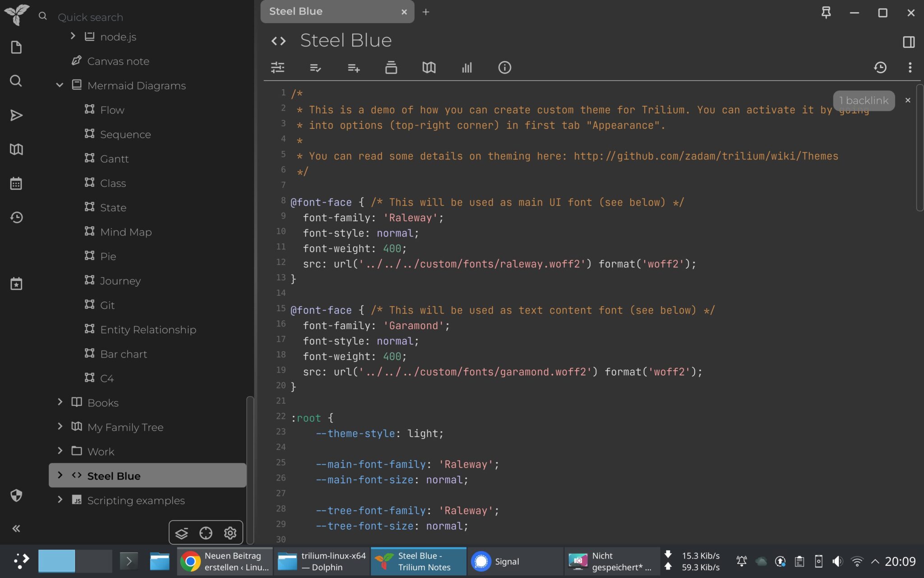Open note map ribbon icon
Viewport: 924px width, 578px height.
pos(429,67)
